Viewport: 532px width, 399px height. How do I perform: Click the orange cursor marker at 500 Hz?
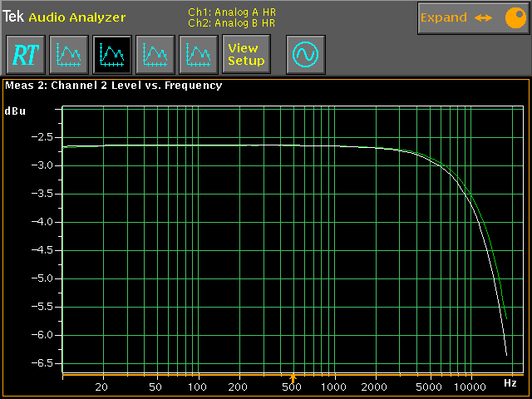[x=293, y=377]
